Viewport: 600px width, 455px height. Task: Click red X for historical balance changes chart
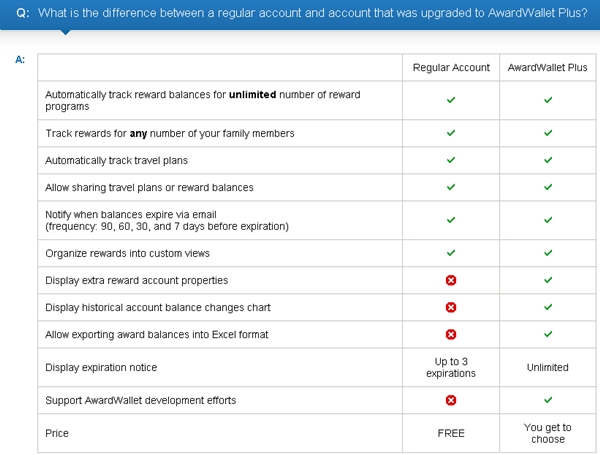pos(451,307)
